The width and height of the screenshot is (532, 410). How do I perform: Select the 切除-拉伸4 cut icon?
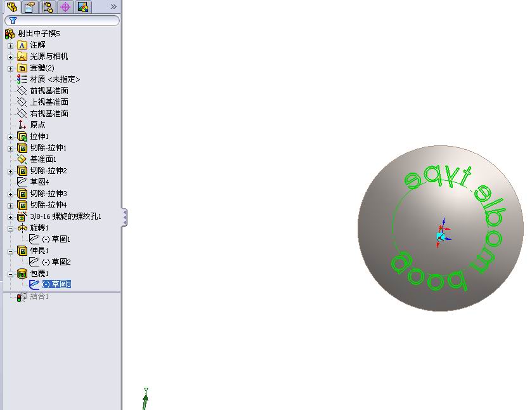[x=22, y=205]
